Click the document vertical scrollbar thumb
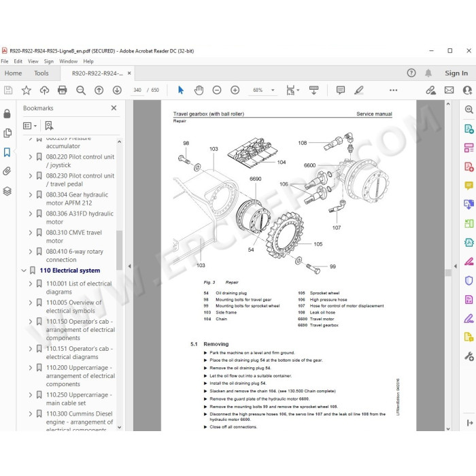 (448, 272)
